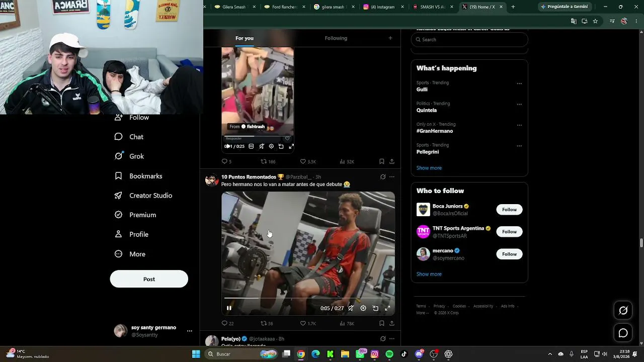Open Bookmarks in the X sidebar
644x362 pixels.
point(138,176)
